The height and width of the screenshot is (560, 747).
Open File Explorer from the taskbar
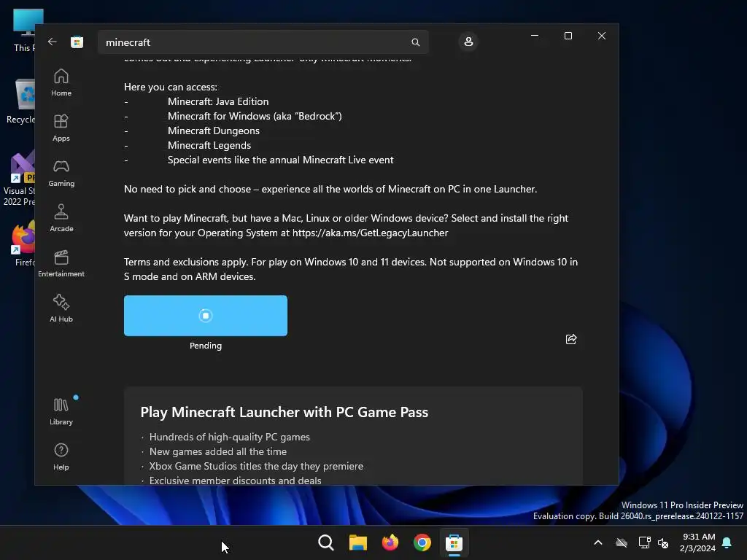pos(357,542)
